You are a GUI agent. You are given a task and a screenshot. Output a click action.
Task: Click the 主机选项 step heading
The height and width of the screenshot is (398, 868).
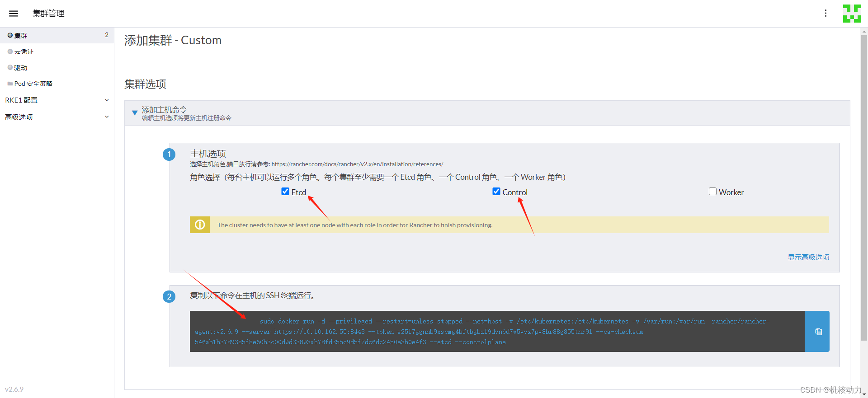[x=208, y=154]
